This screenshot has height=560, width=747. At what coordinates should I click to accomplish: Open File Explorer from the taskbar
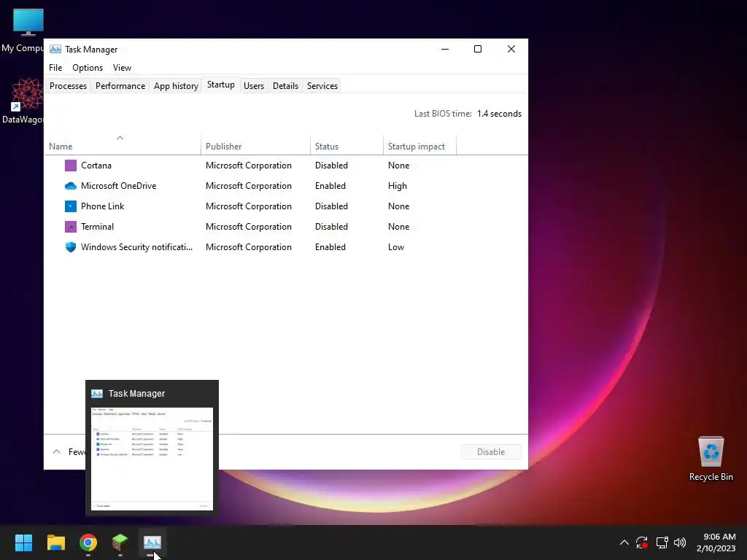55,542
